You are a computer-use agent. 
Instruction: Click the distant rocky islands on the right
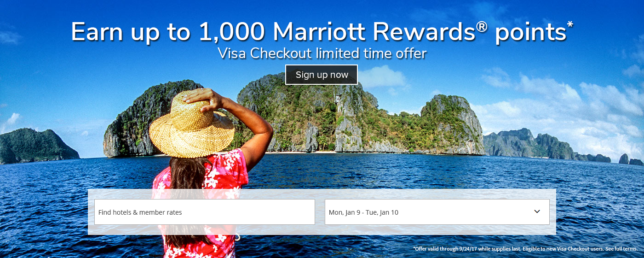coord(552,145)
